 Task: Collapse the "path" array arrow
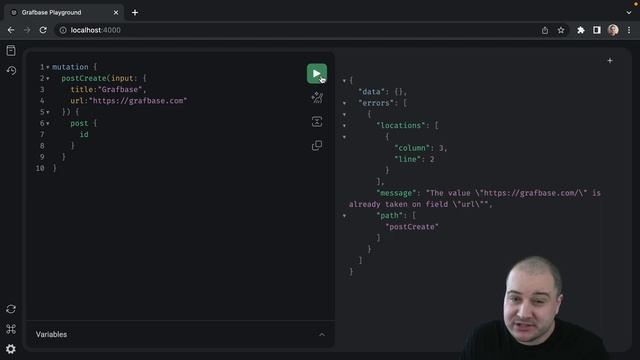pyautogui.click(x=344, y=216)
